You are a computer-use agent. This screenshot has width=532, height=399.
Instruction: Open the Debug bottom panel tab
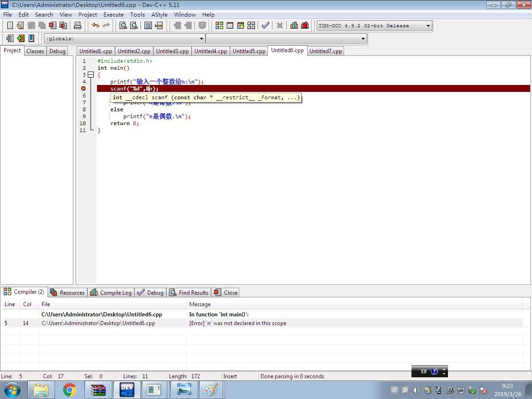pos(151,292)
